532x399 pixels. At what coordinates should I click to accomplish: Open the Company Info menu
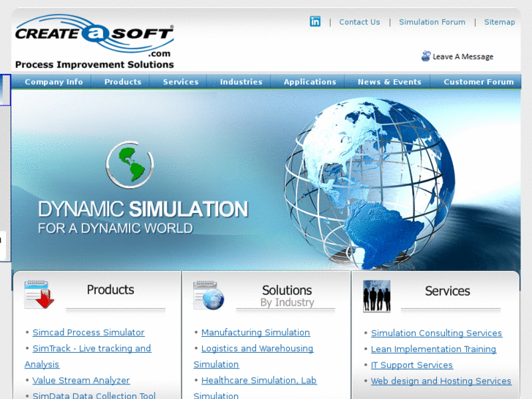pos(53,82)
